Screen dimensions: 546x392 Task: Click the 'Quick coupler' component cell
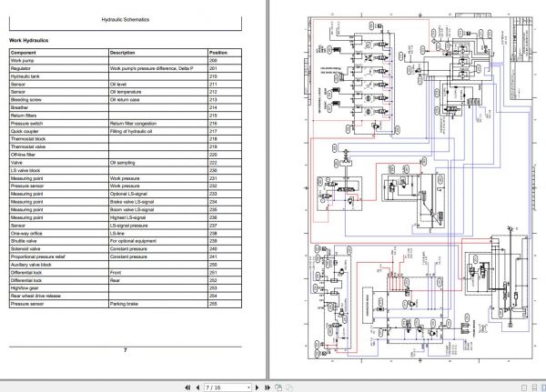click(x=59, y=131)
